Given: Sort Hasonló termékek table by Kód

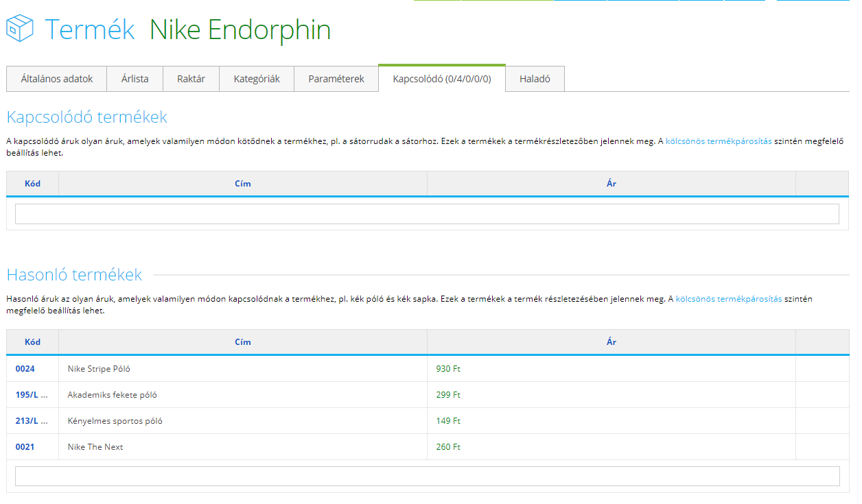Looking at the screenshot, I should point(32,342).
